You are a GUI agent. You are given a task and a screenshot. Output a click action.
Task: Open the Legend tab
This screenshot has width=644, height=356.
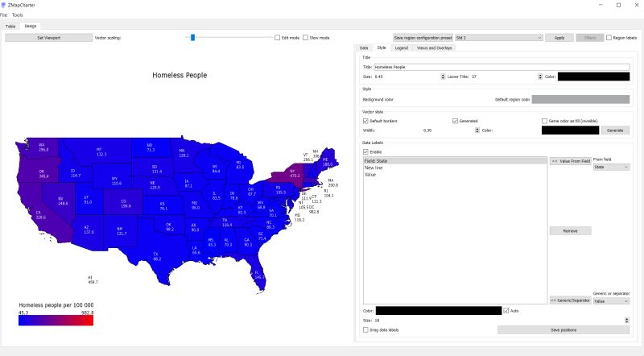tap(401, 48)
